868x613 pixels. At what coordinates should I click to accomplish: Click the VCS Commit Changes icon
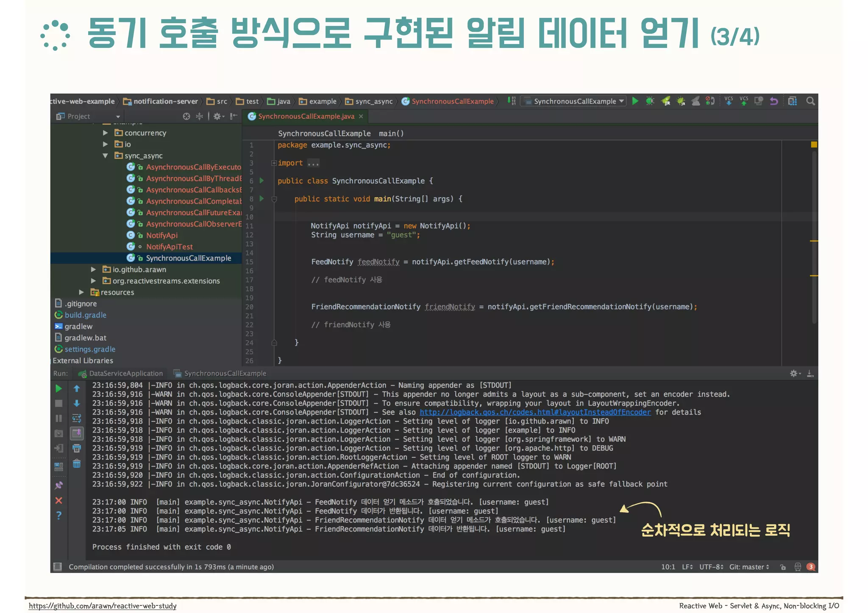click(744, 101)
